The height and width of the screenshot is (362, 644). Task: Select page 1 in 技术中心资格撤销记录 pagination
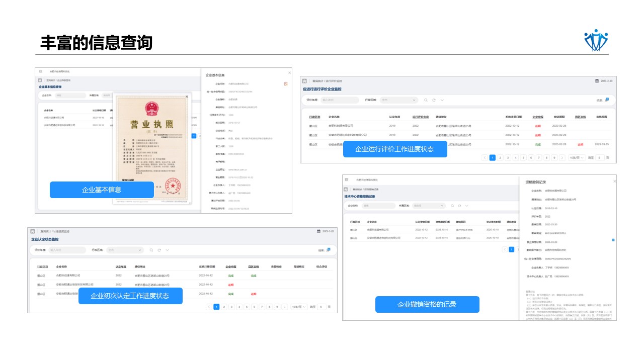(x=512, y=249)
